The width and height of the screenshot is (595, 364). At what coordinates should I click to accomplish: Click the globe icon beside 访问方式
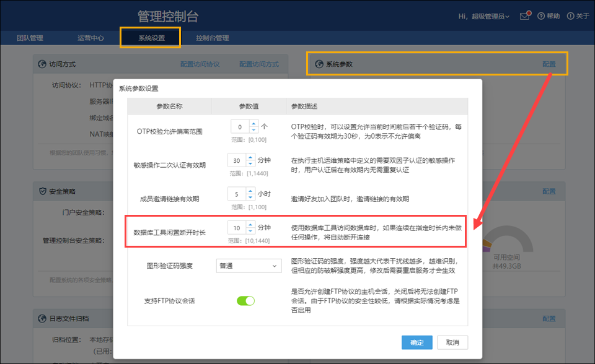(x=42, y=64)
